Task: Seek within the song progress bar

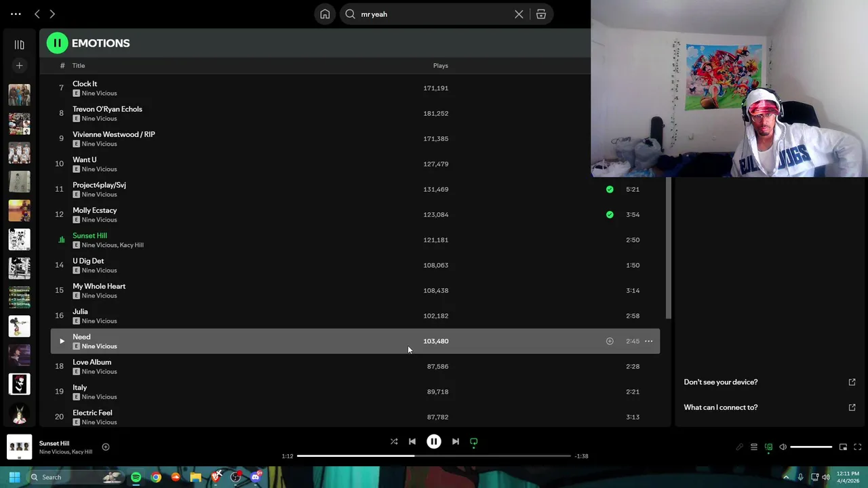Action: click(434, 456)
